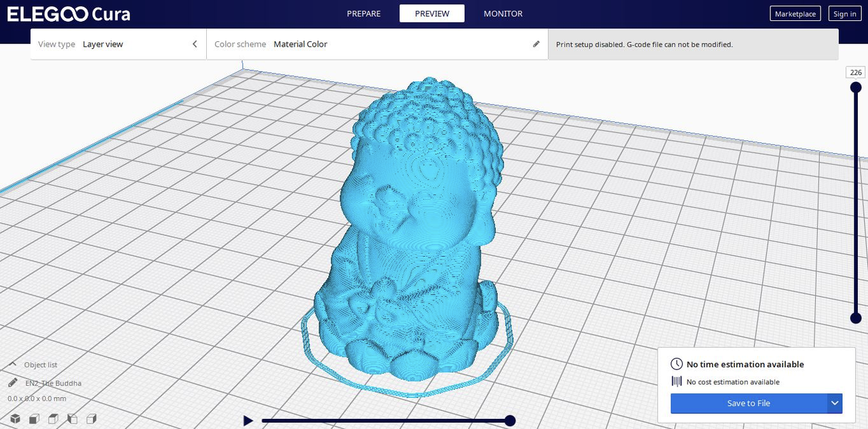
Task: Click the cost estimation barcode icon
Action: (x=676, y=382)
